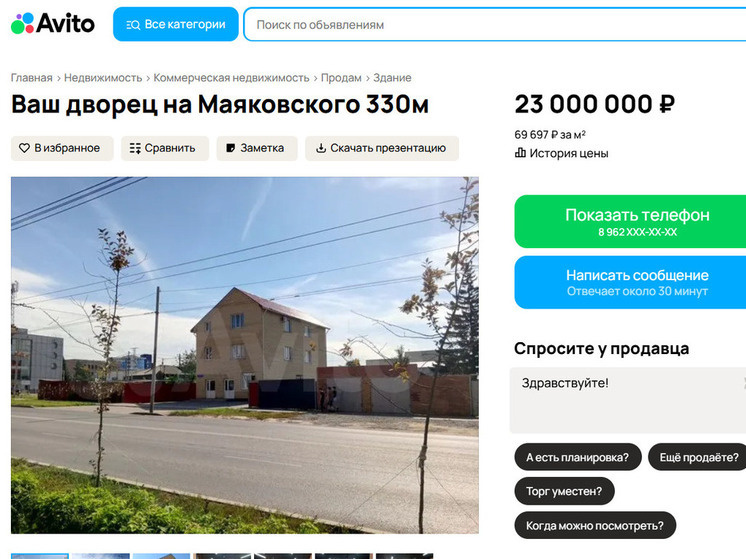Download presentation via Скачать презентацию
Image resolution: width=746 pixels, height=559 pixels.
click(382, 148)
